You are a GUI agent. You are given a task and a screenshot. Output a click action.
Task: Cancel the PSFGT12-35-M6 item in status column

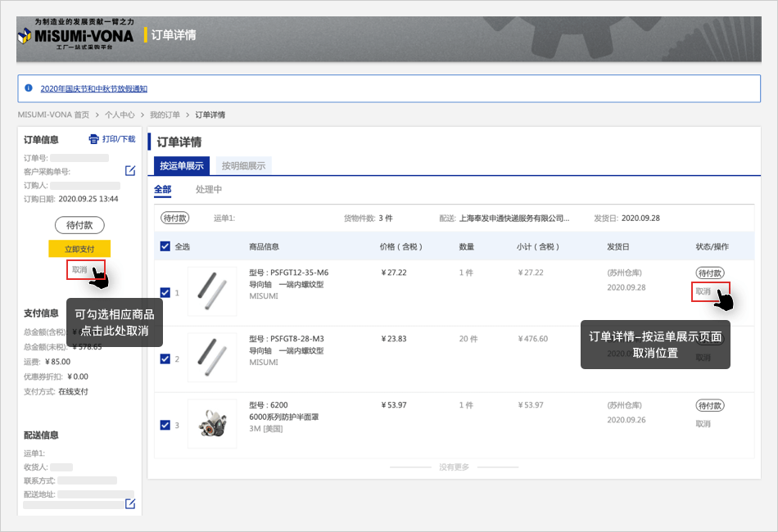point(703,291)
